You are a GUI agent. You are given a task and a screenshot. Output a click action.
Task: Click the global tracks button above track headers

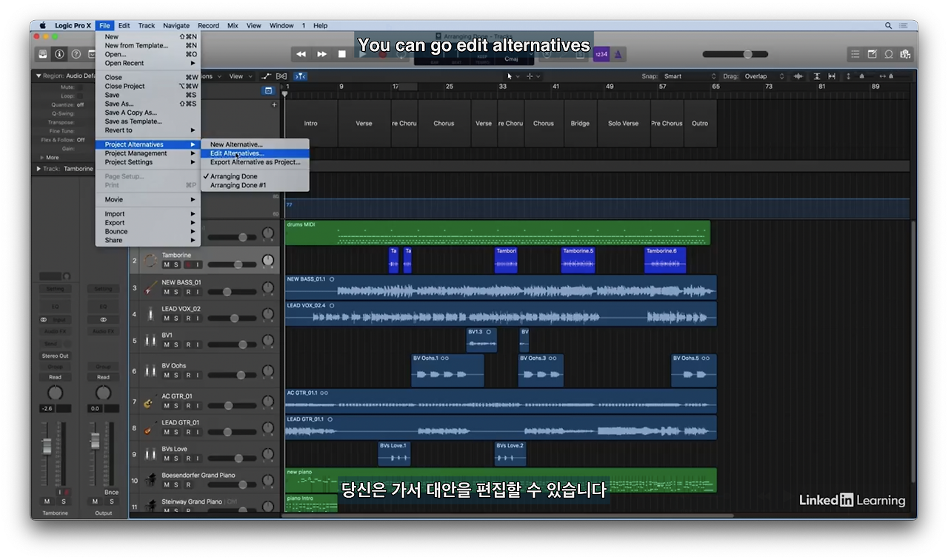click(x=268, y=90)
